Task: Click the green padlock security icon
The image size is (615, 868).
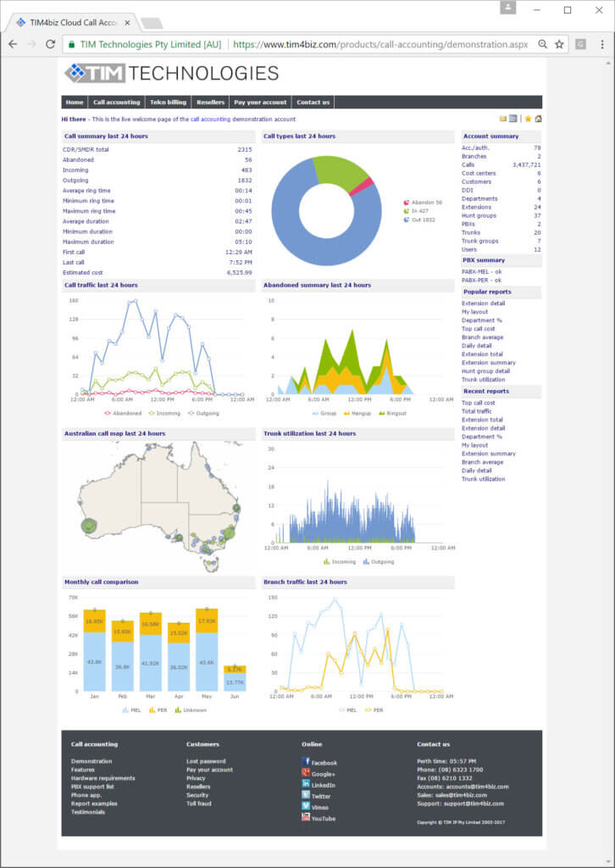Action: [x=71, y=44]
